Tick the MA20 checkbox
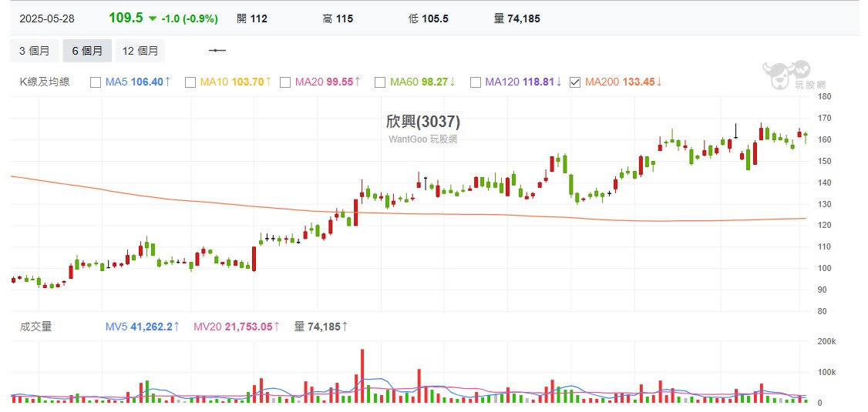Viewport: 868px width, 412px height. (x=285, y=82)
